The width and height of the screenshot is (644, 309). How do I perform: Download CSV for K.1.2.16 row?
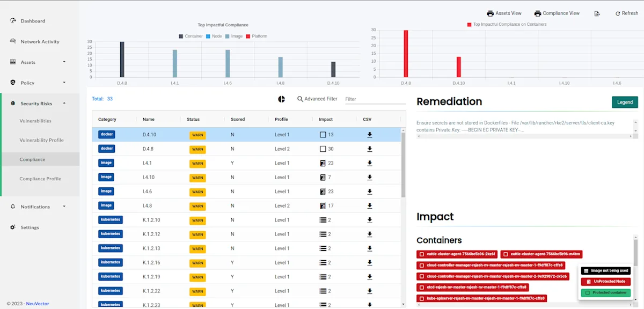point(370,262)
